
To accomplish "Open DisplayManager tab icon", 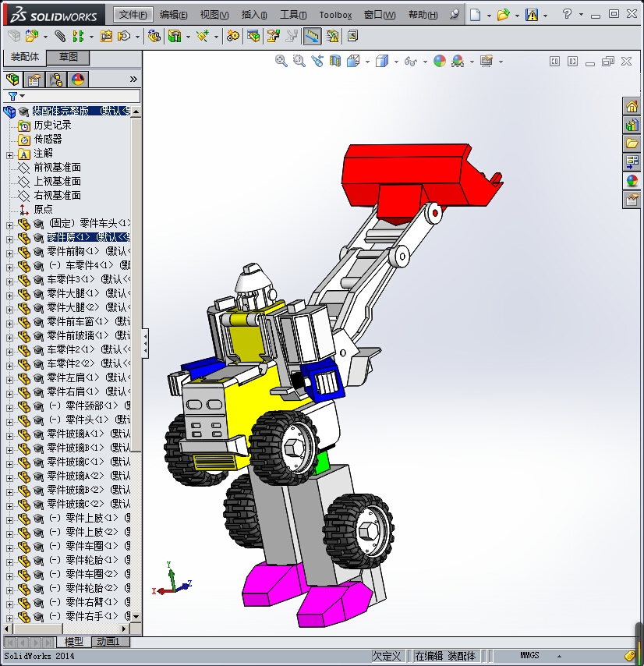I will click(x=78, y=80).
